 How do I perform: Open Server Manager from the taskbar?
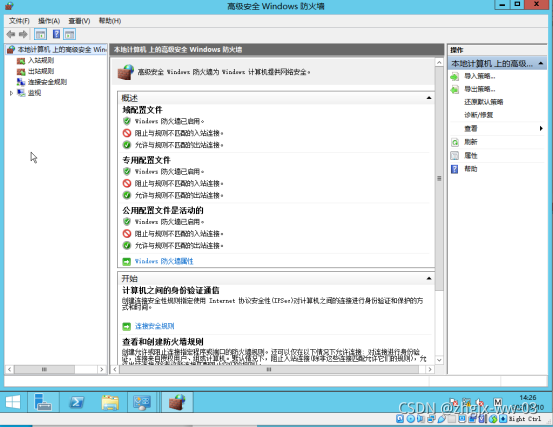pos(43,402)
